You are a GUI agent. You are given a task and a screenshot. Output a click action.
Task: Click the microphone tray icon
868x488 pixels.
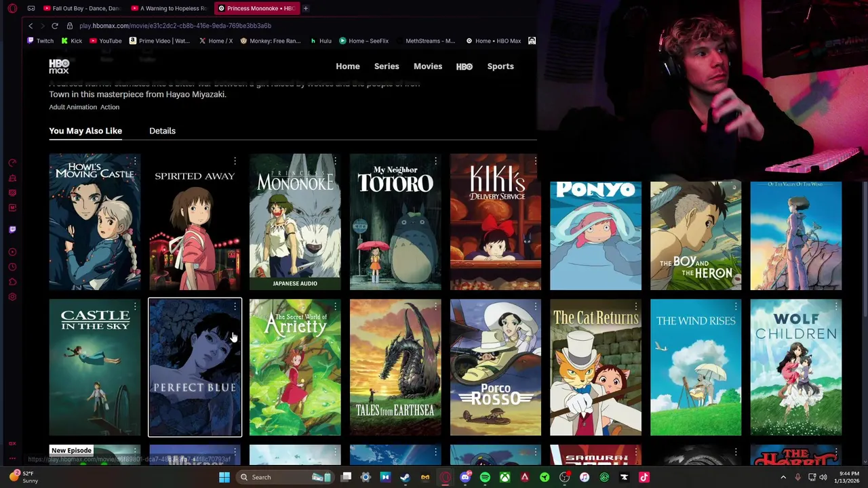point(797,477)
